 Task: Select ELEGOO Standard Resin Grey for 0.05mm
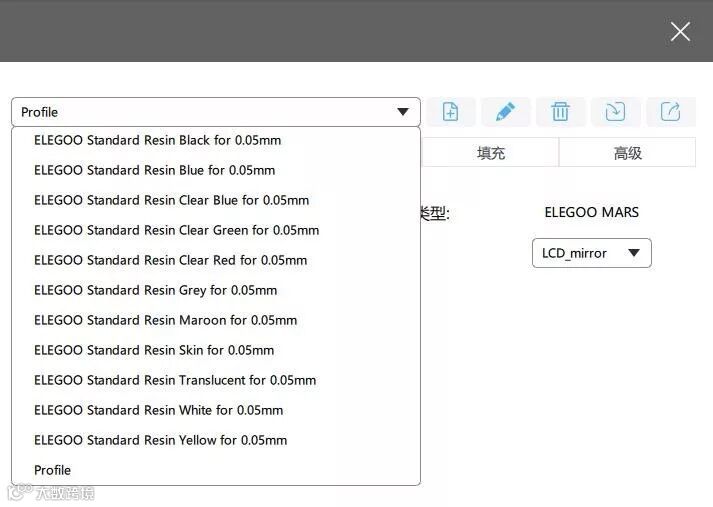(216, 290)
